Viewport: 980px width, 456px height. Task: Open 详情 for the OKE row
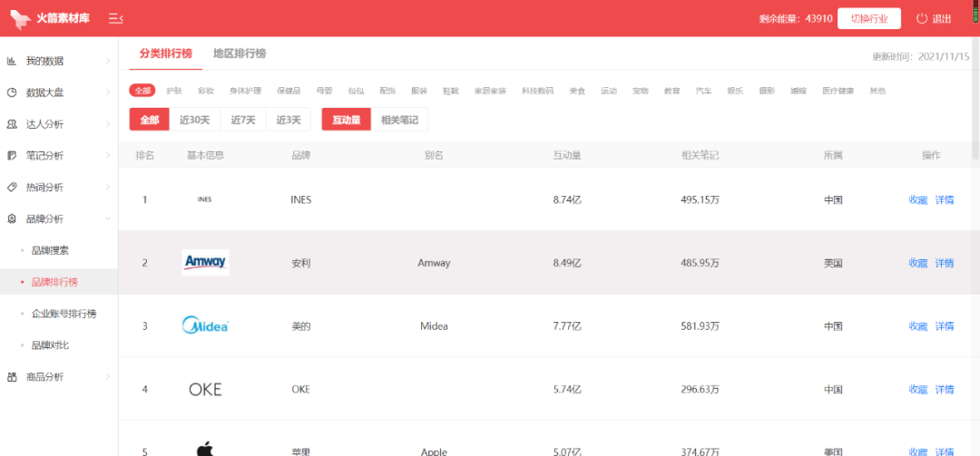pos(945,389)
